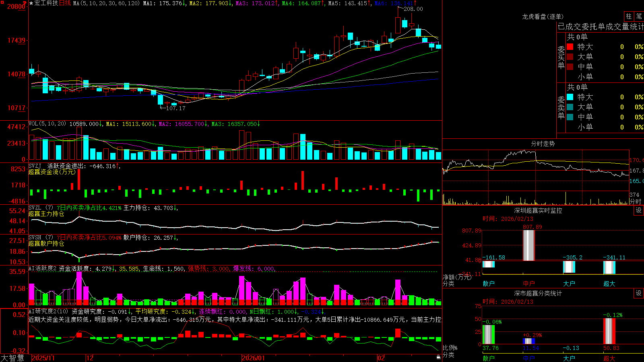Click dark red 中单 buy-order color swatch
This screenshot has width=644, height=362.
click(570, 67)
